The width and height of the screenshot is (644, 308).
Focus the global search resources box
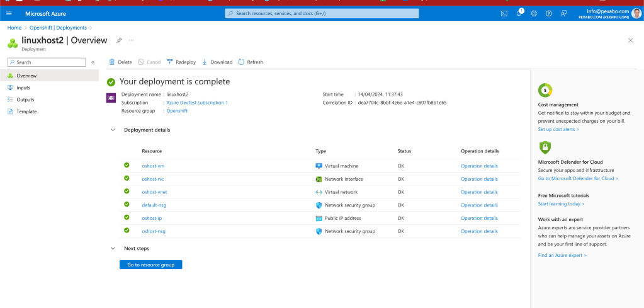click(322, 14)
